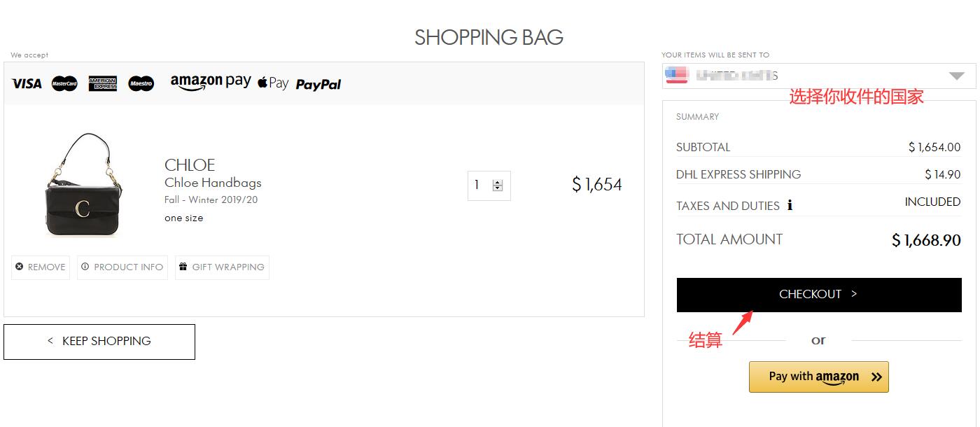Click the Maestro card logo
Viewport: 980px width, 427px height.
[x=141, y=84]
